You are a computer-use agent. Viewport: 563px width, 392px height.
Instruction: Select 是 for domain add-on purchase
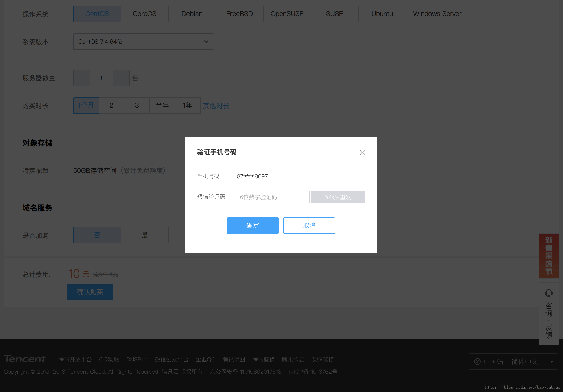pyautogui.click(x=144, y=235)
